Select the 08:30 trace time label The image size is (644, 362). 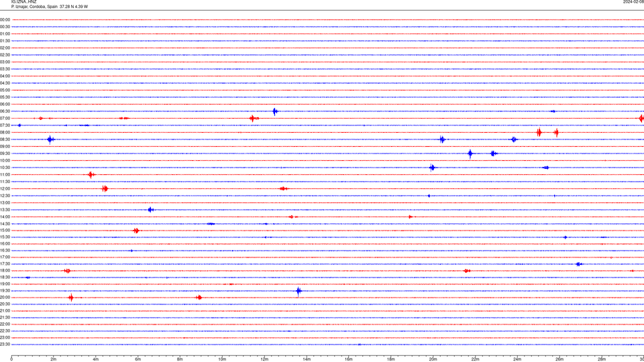click(x=5, y=139)
